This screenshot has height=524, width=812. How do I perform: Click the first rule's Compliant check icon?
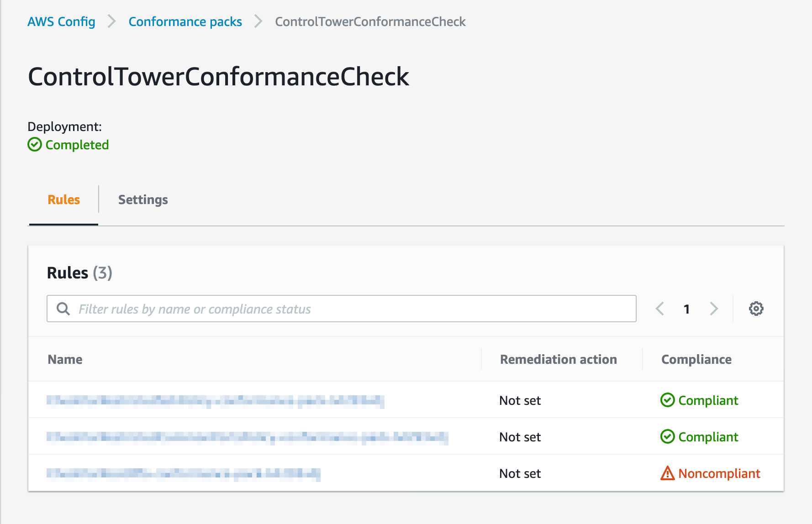(667, 400)
